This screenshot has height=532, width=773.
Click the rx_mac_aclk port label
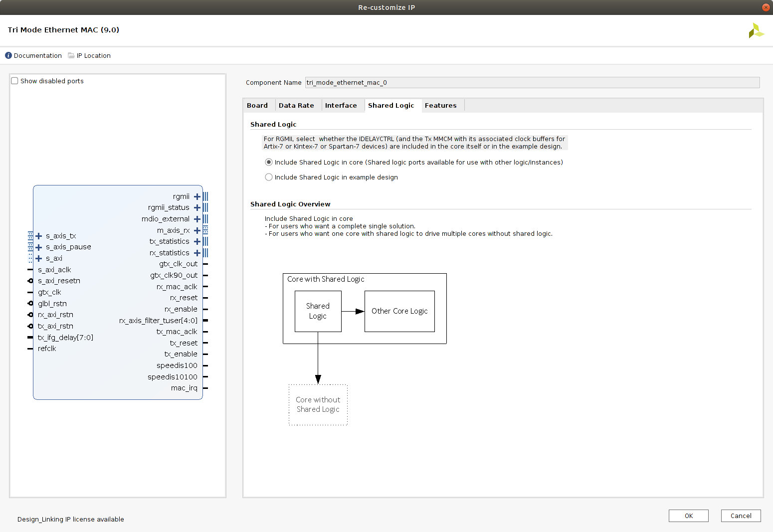pyautogui.click(x=177, y=287)
